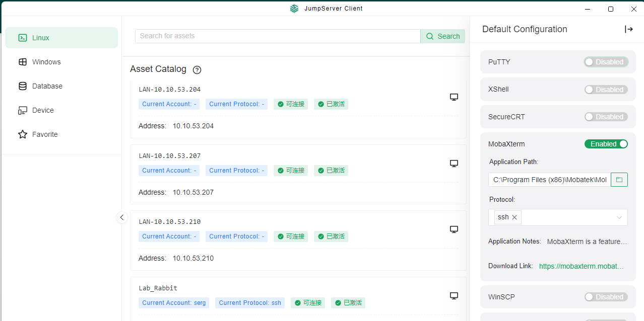Click the MobaXterm Application Path field
The height and width of the screenshot is (321, 644).
549,180
